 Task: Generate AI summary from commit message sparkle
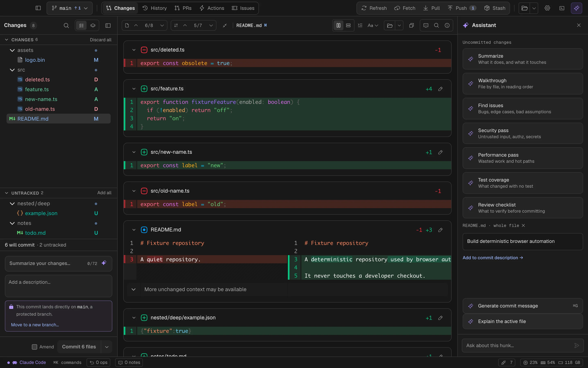tap(104, 263)
